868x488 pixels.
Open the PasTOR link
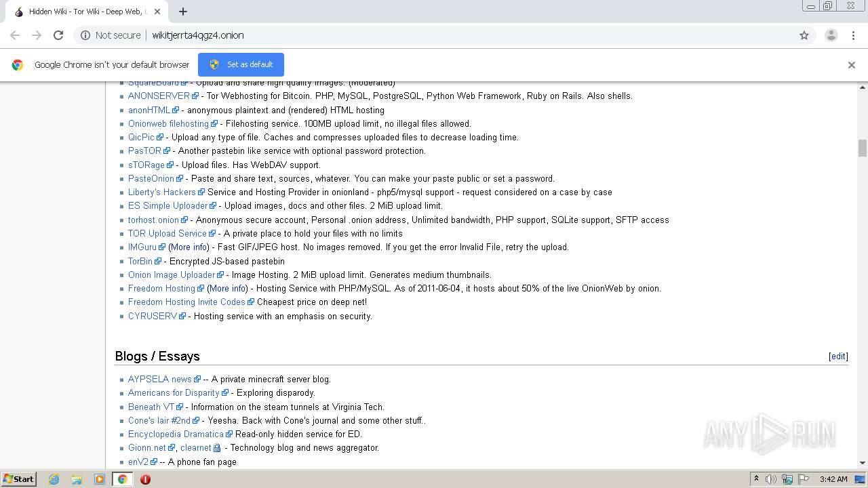point(144,151)
